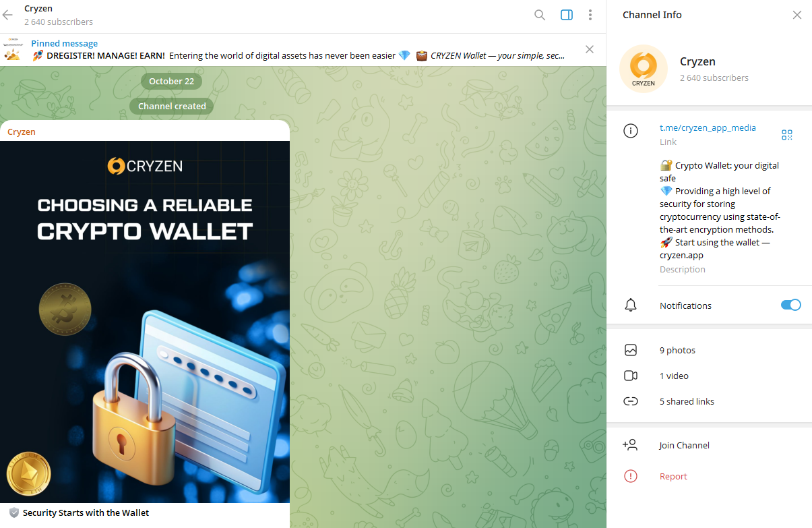
Task: Click the Cryzen sender name on post
Action: tap(22, 131)
